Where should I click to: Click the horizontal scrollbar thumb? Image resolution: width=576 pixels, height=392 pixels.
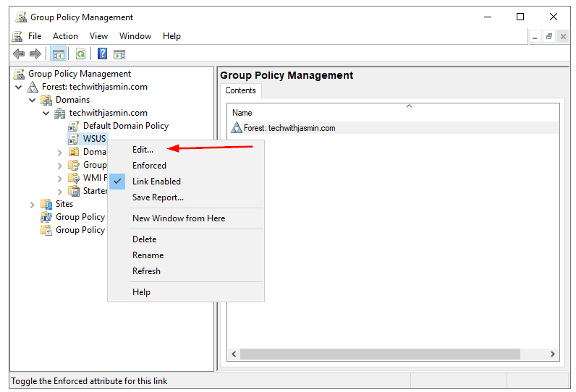(x=380, y=354)
